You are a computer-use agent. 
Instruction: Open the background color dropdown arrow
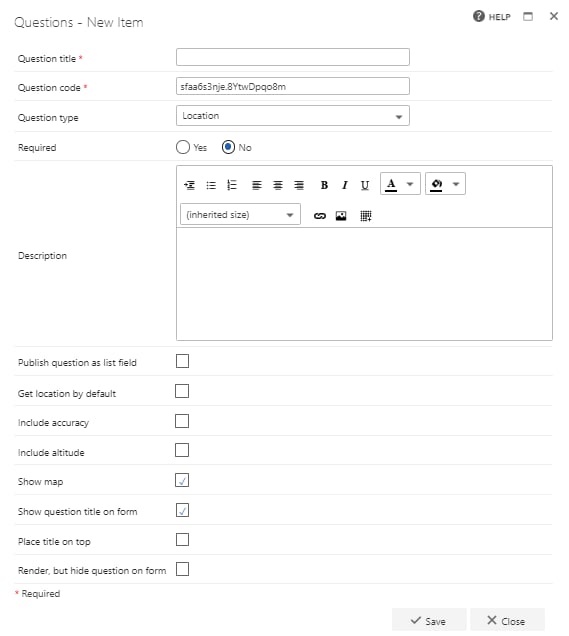tap(456, 184)
